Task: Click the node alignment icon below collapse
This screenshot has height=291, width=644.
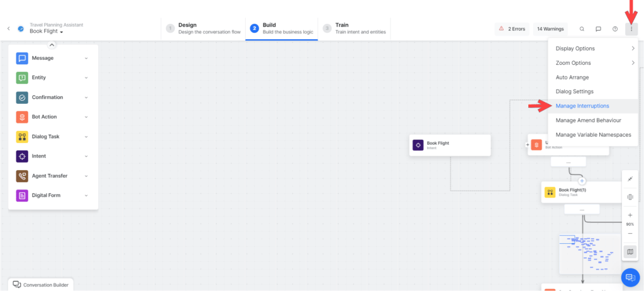Action: coord(630,197)
